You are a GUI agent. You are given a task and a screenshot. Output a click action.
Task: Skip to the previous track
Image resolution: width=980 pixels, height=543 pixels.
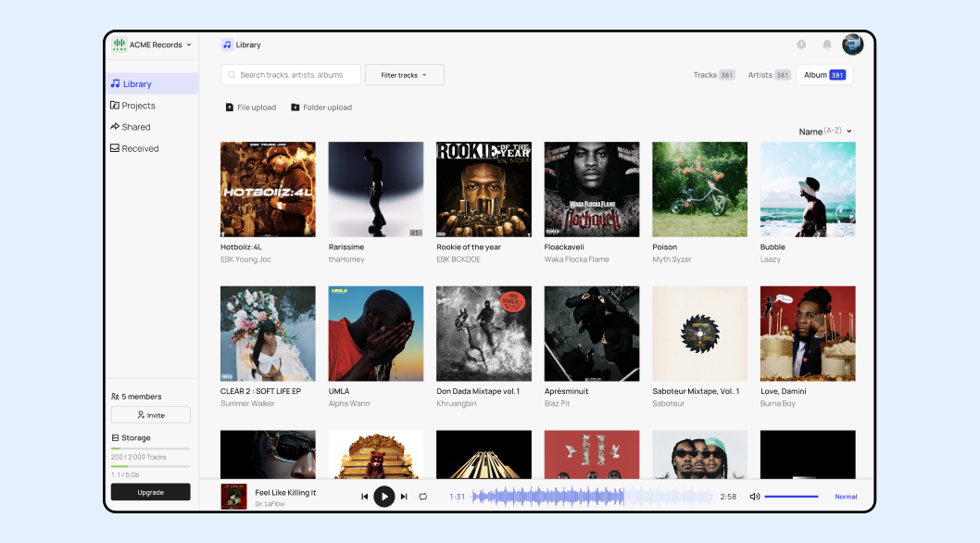pyautogui.click(x=364, y=497)
